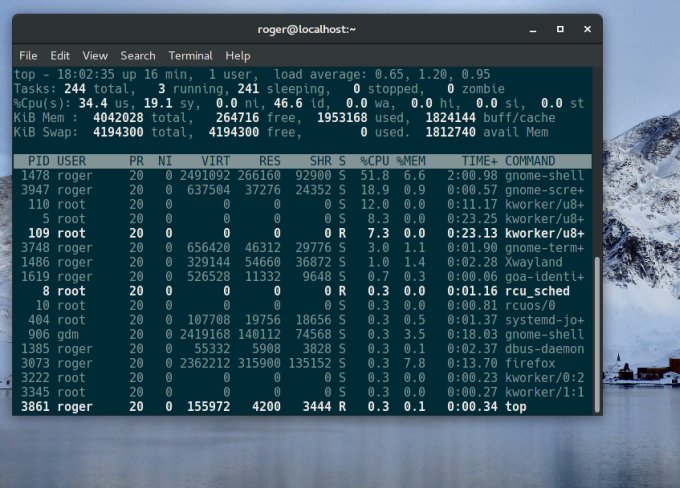Open the Edit menu
Screen dimensions: 680x488
[x=60, y=56]
